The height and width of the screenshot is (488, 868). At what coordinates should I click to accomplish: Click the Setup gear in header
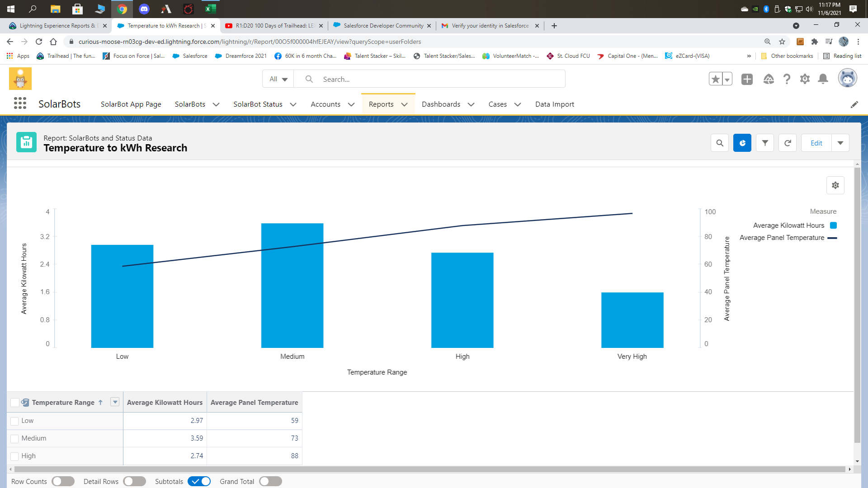[805, 79]
